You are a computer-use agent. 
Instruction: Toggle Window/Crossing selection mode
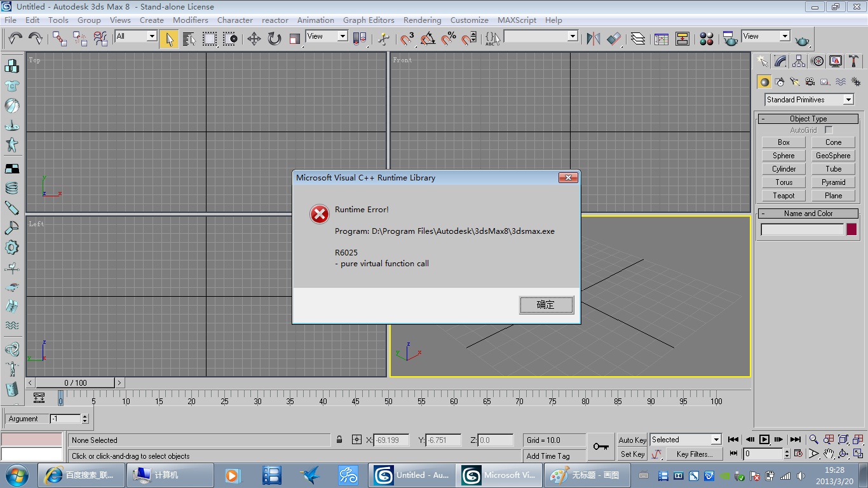click(x=230, y=39)
